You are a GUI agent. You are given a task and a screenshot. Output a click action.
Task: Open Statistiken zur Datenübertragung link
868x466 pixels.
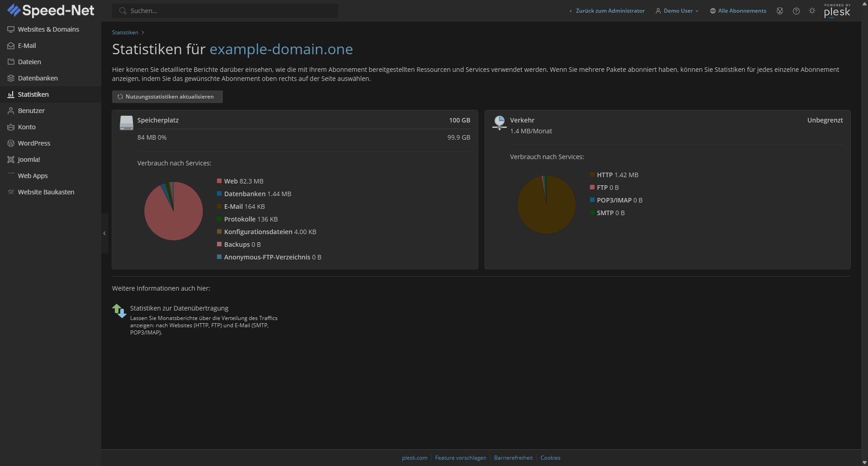(179, 308)
